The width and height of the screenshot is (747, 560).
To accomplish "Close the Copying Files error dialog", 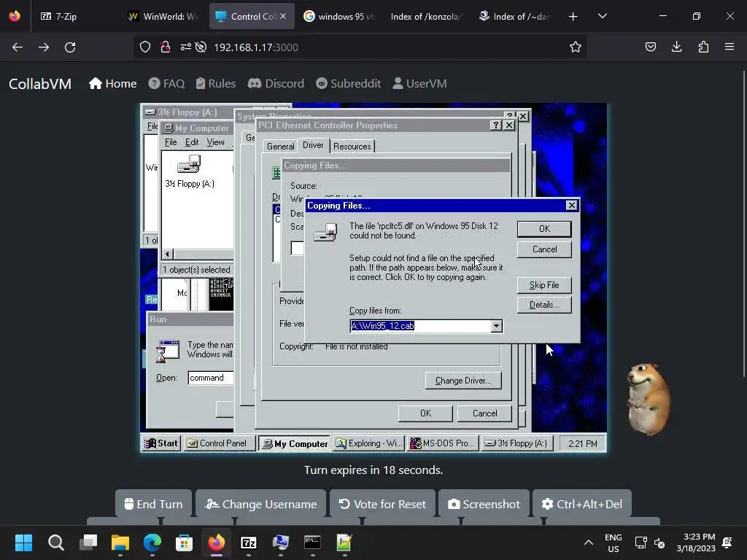I will pos(571,205).
